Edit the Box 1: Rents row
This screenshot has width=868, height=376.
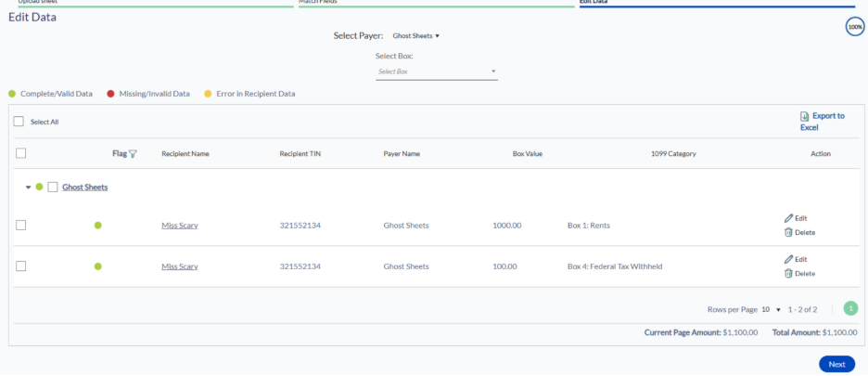tap(796, 218)
